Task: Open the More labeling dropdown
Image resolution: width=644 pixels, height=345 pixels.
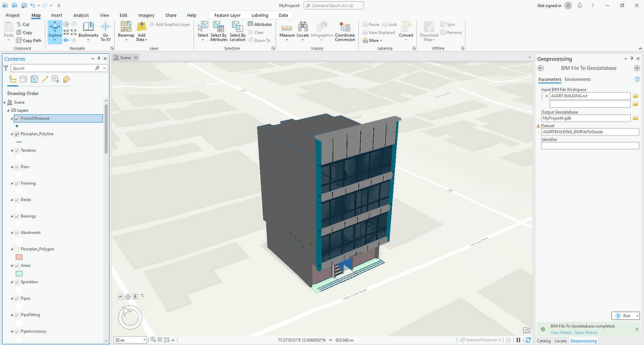Action: tap(372, 41)
